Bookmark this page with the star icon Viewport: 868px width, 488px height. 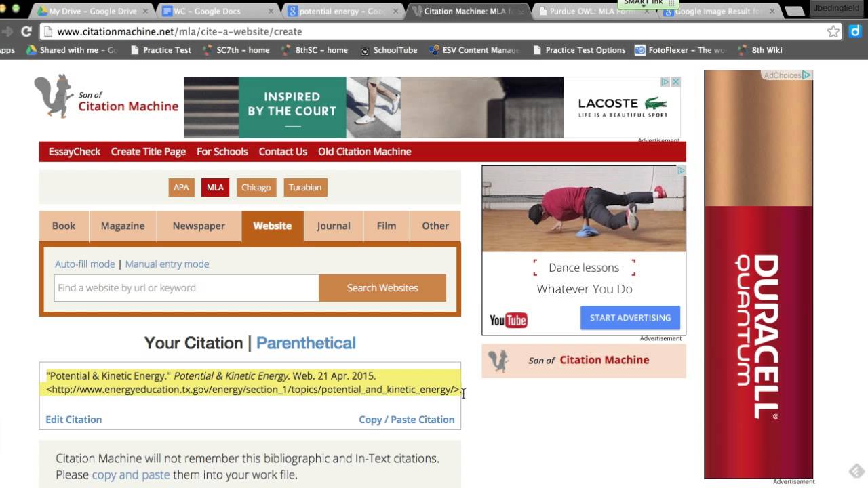[x=833, y=31]
